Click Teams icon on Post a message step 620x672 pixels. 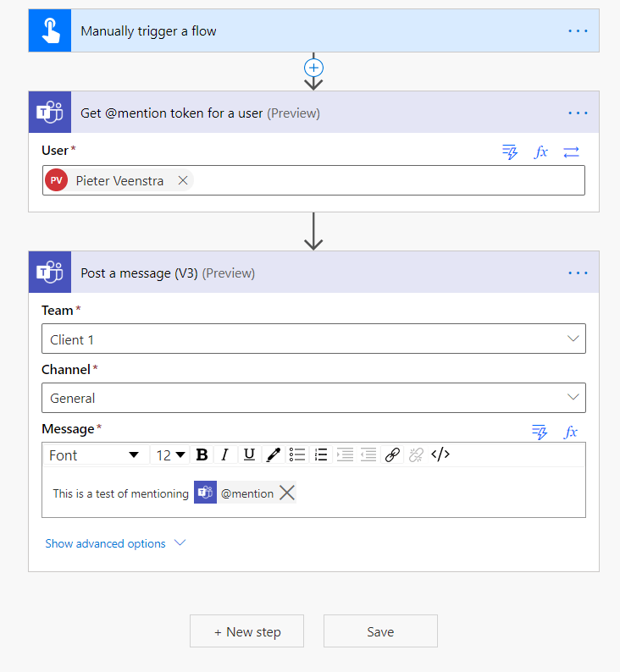pos(50,273)
